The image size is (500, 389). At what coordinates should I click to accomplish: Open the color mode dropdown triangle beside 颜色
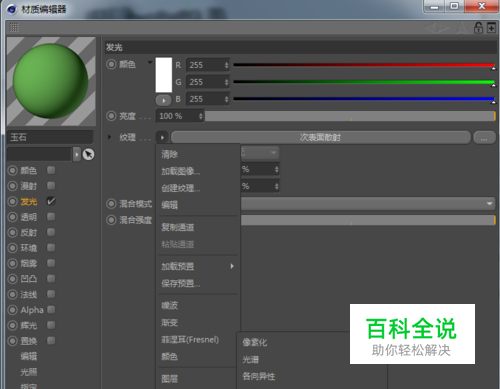[150, 62]
